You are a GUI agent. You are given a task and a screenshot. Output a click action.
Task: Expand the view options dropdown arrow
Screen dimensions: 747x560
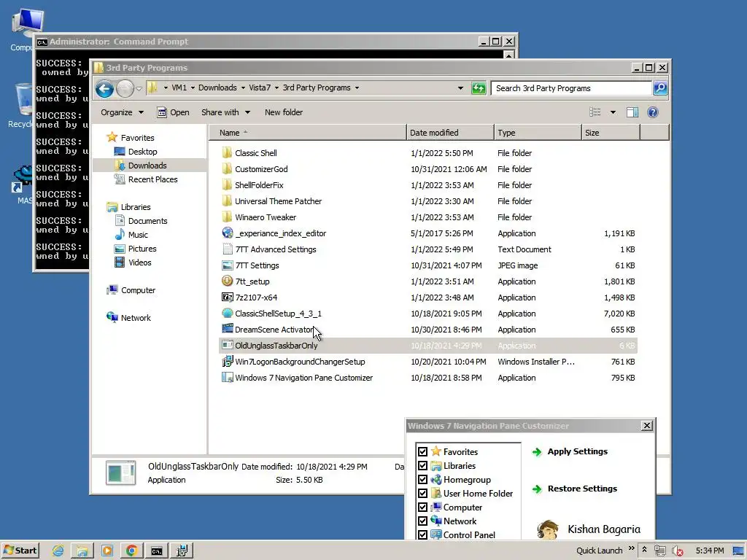coord(613,112)
